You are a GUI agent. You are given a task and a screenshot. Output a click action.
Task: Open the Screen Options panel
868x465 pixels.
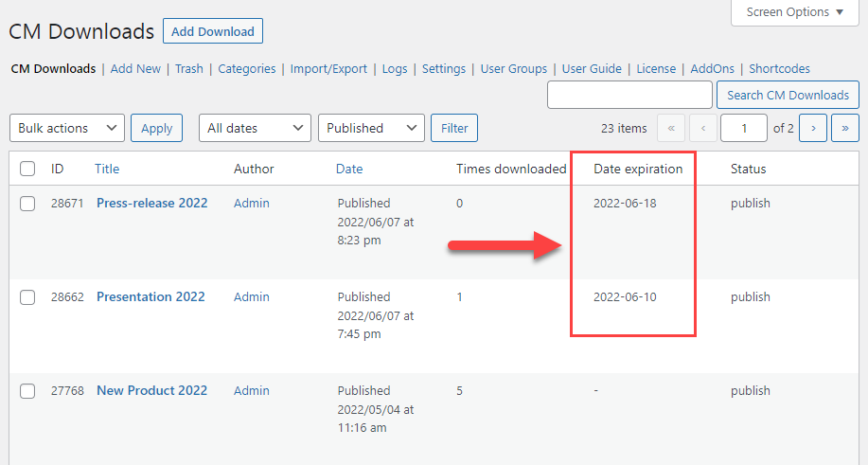[x=795, y=12]
